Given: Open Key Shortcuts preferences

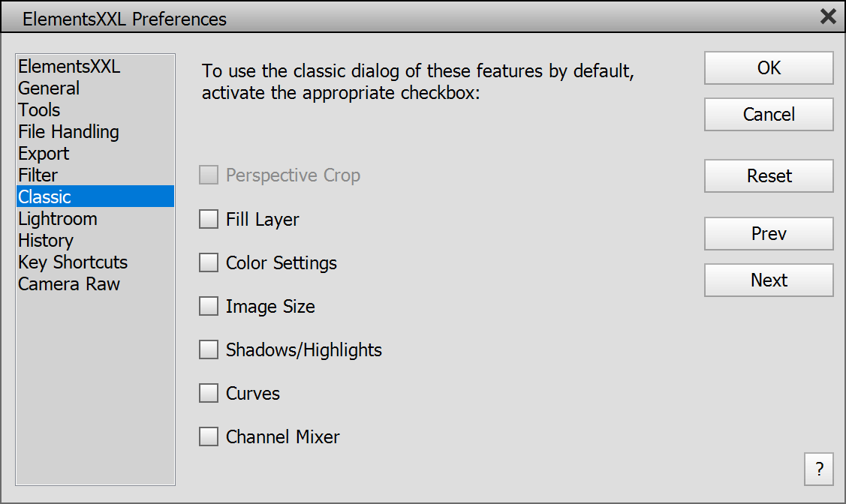Looking at the screenshot, I should [x=73, y=262].
